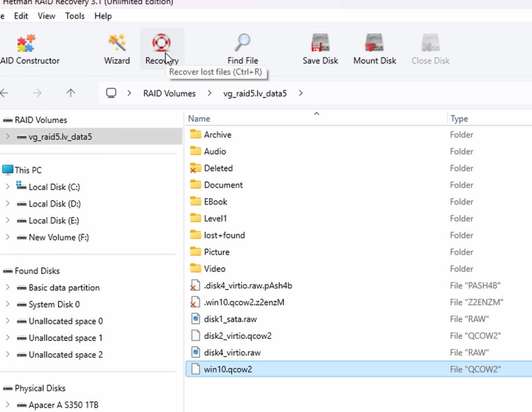Select the Video folder icon
The width and height of the screenshot is (532, 412).
point(195,269)
